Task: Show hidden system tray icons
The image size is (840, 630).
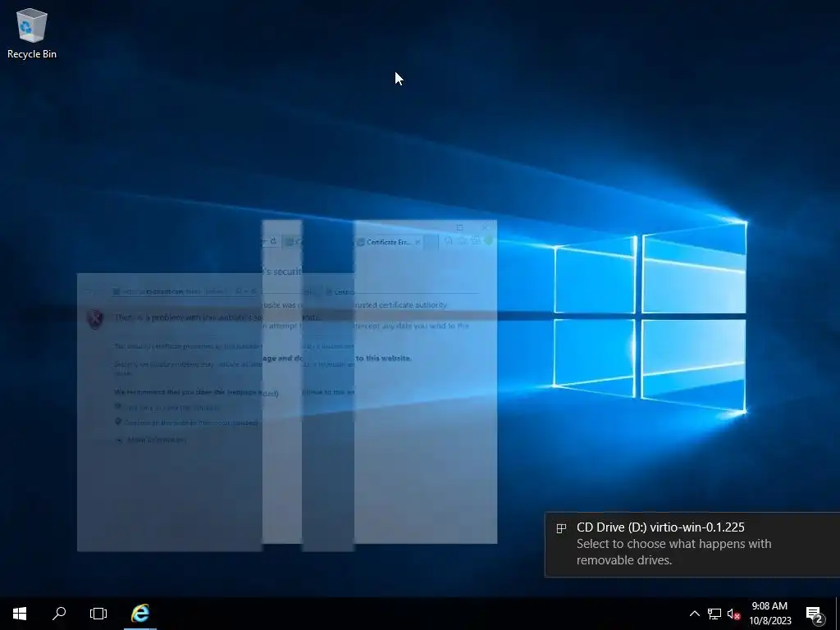Action: coord(694,614)
